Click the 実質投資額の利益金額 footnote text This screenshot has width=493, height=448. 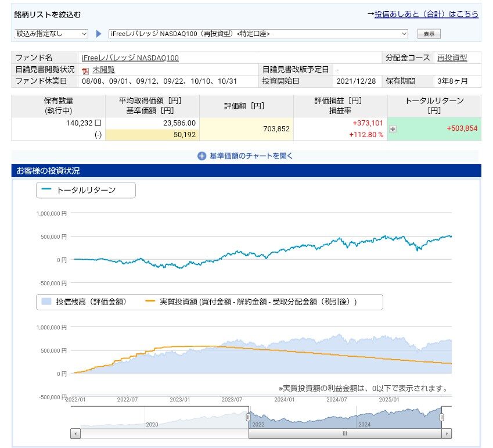point(363,389)
